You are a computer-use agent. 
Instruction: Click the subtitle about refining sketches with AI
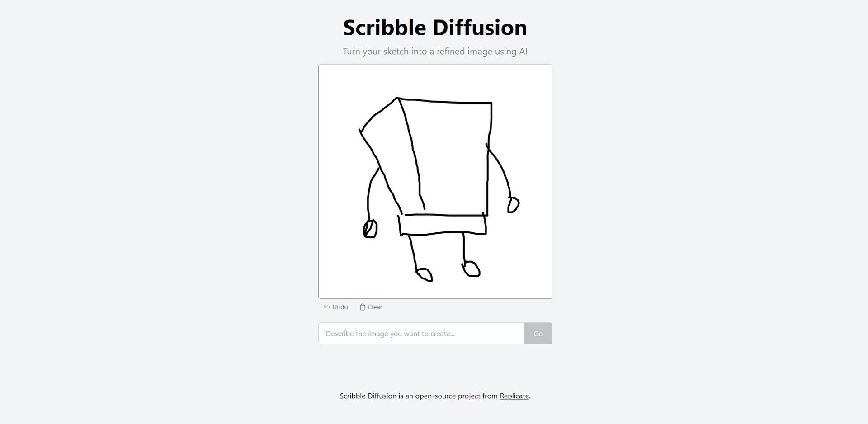click(435, 52)
